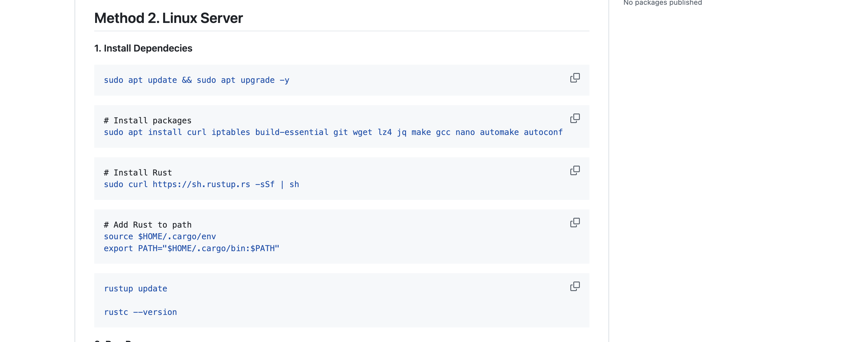Copy the apt update and upgrade command

pyautogui.click(x=575, y=78)
